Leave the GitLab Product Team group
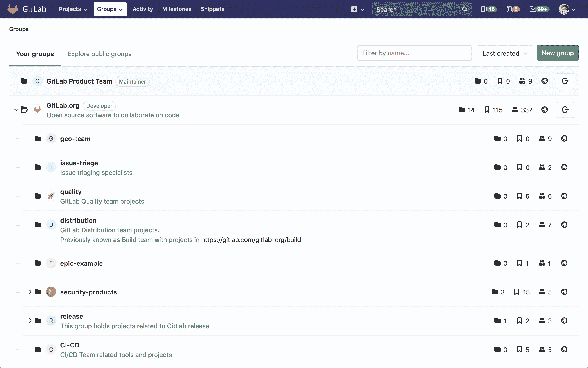This screenshot has width=588, height=368. (x=565, y=81)
